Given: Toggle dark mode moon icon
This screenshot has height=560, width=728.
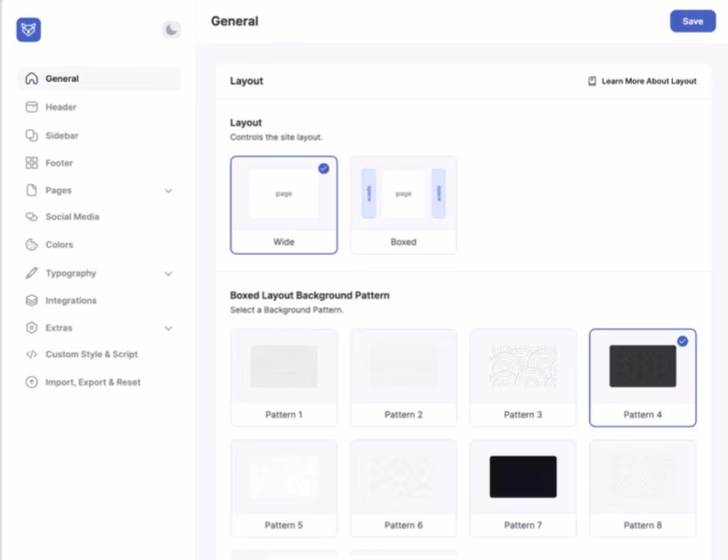Looking at the screenshot, I should (x=171, y=30).
